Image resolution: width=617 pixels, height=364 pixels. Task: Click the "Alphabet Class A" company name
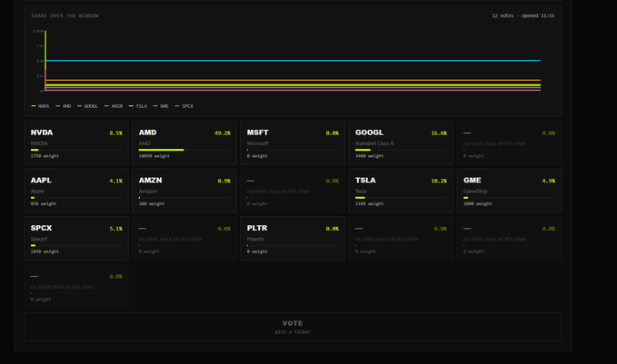point(374,143)
